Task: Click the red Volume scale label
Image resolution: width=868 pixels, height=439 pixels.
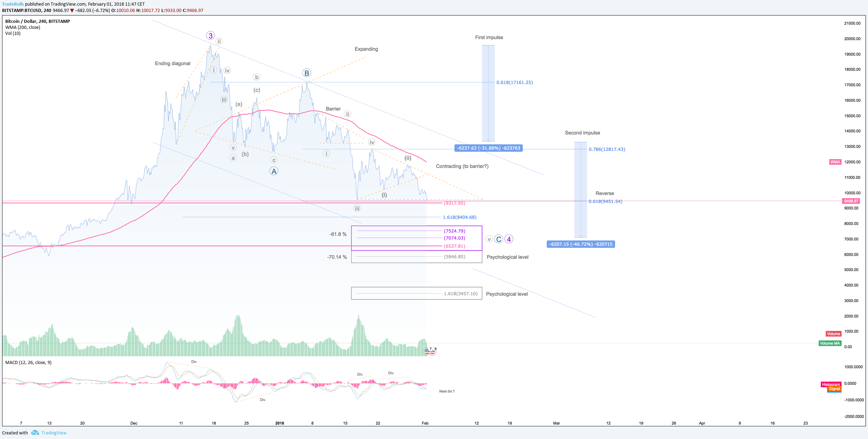Action: point(833,334)
